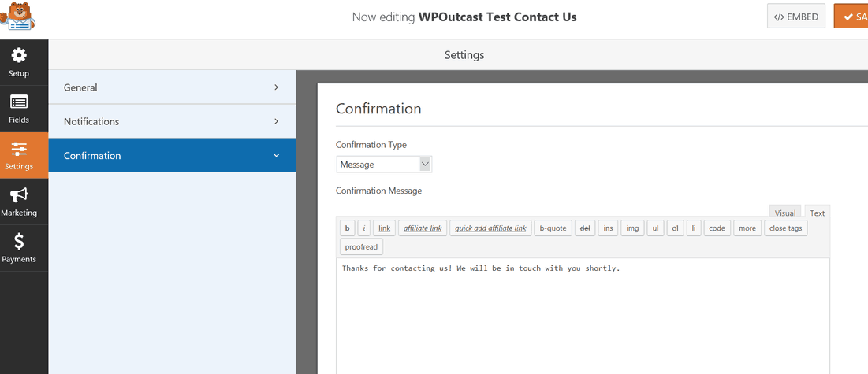Insert list item with li button
The height and width of the screenshot is (374, 868).
694,228
